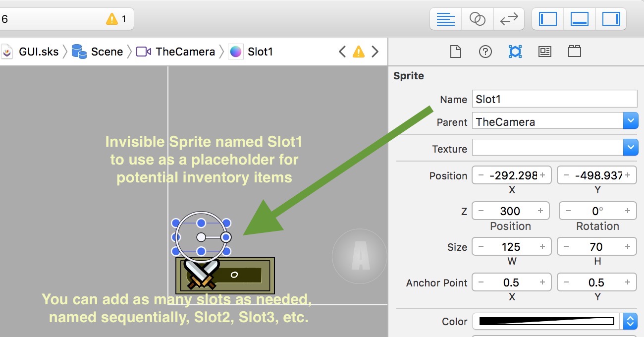Open the Parent dropdown showing TheCamera

point(630,121)
